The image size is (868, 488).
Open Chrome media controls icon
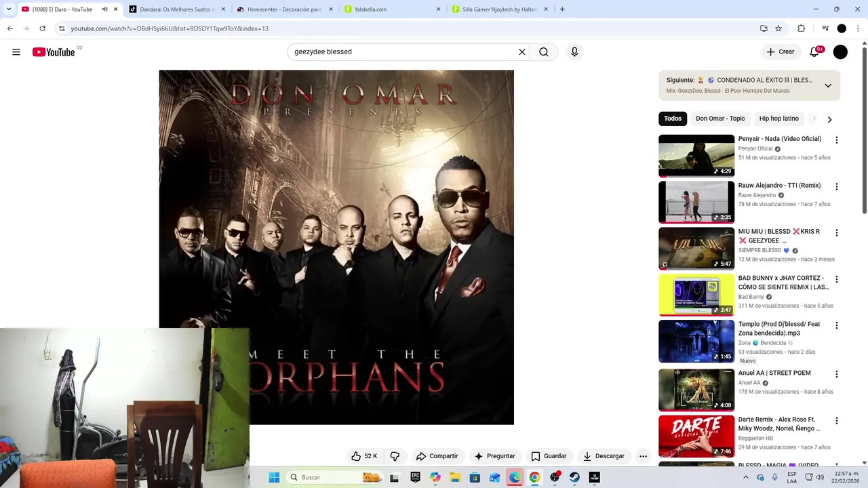coord(825,28)
